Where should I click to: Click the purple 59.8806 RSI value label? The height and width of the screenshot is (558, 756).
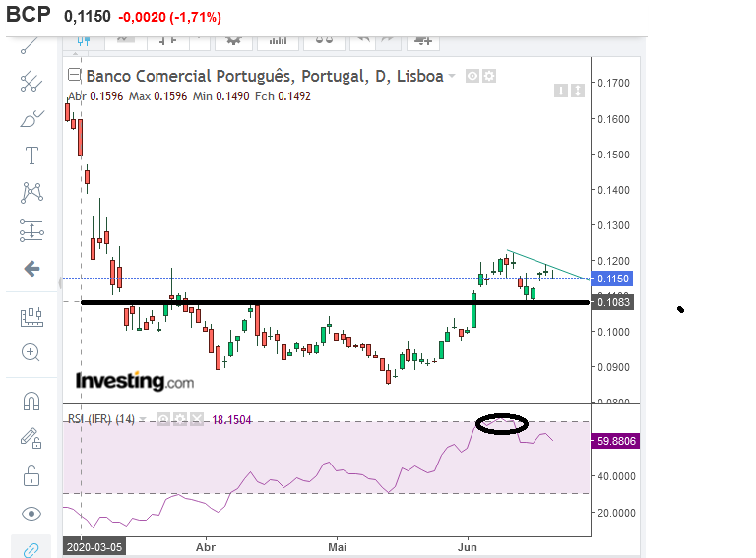615,441
